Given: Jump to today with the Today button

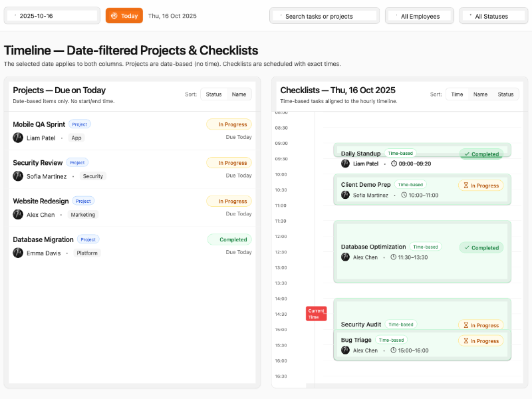Looking at the screenshot, I should 124,16.
